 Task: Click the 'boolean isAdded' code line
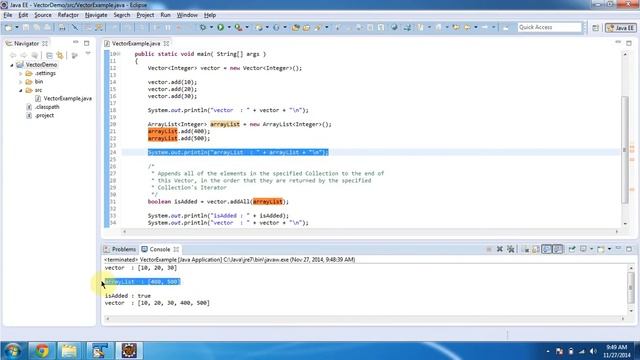[218, 202]
